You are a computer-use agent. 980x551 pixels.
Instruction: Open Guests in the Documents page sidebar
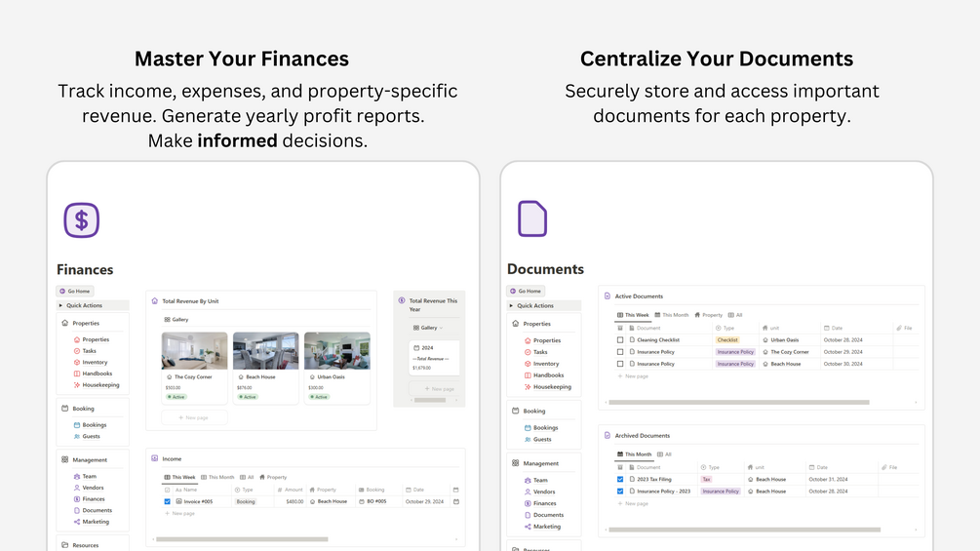pos(538,439)
